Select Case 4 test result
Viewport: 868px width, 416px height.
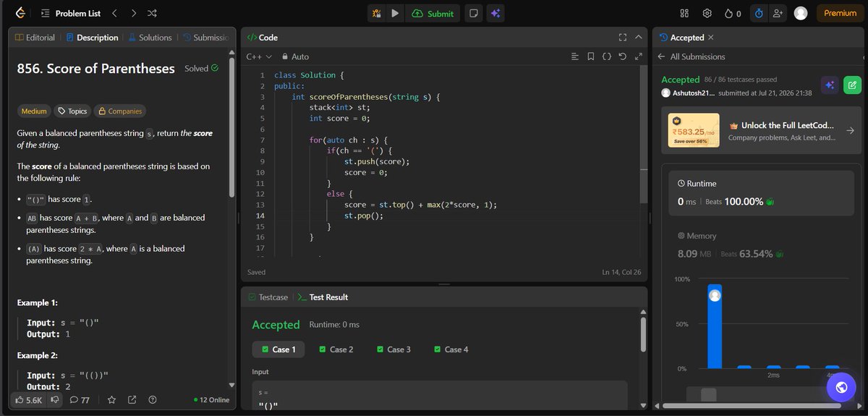click(451, 349)
